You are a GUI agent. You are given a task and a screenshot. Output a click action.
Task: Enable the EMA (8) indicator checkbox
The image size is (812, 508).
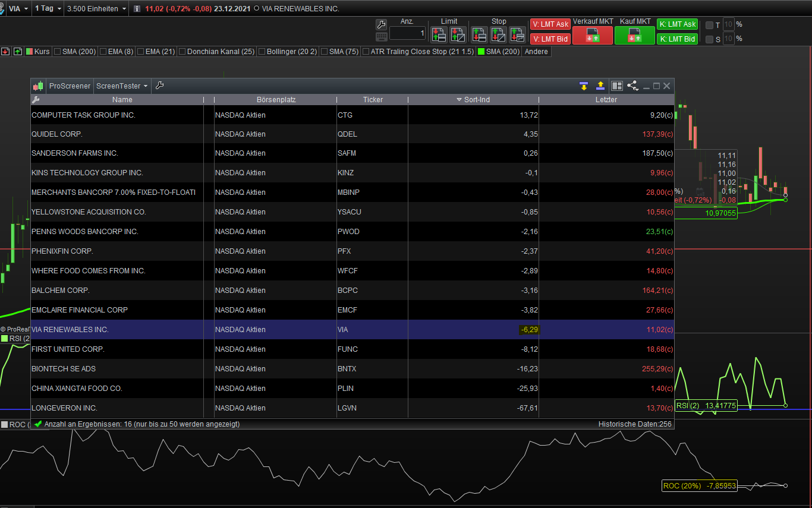pyautogui.click(x=103, y=52)
